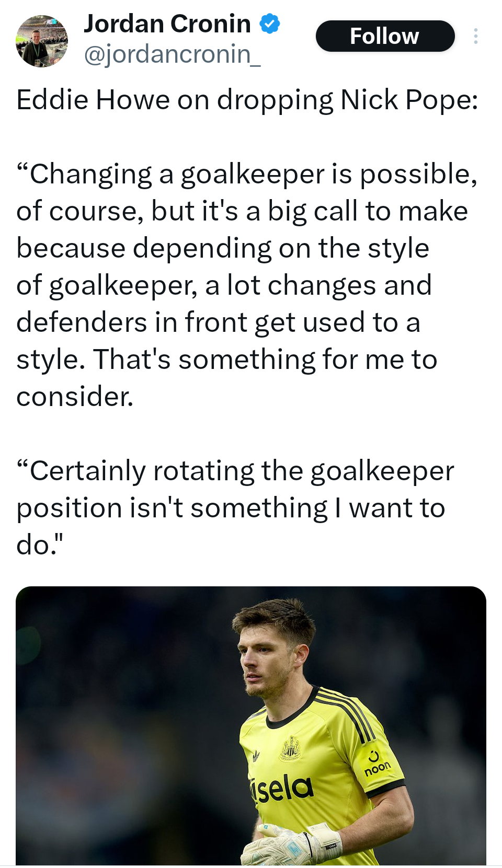
Task: Click the final word "do." of the tweet
Action: (40, 545)
